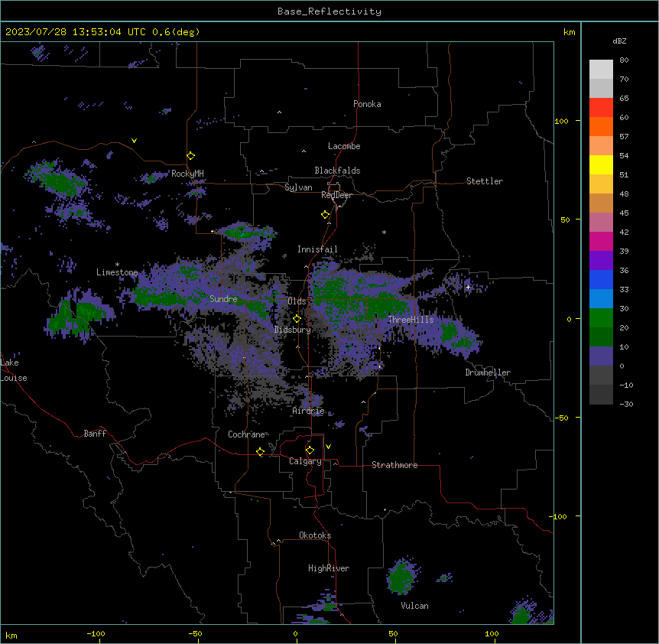Click the yellow diamond marker beside RockyMH
659x644 pixels.
click(191, 156)
